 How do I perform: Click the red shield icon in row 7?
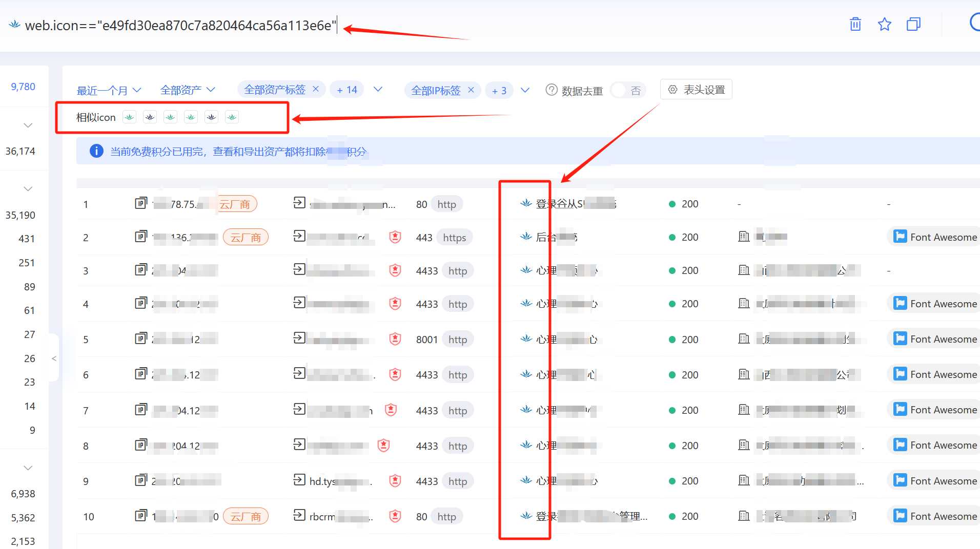click(x=391, y=410)
